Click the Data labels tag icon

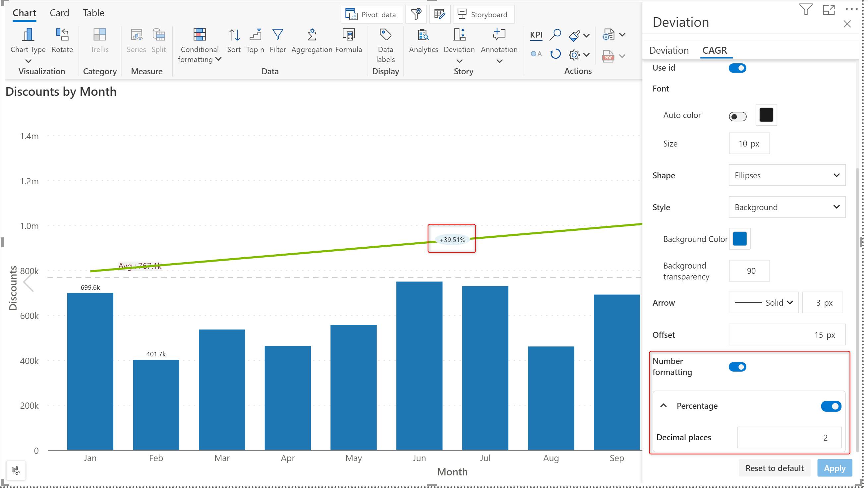point(385,35)
